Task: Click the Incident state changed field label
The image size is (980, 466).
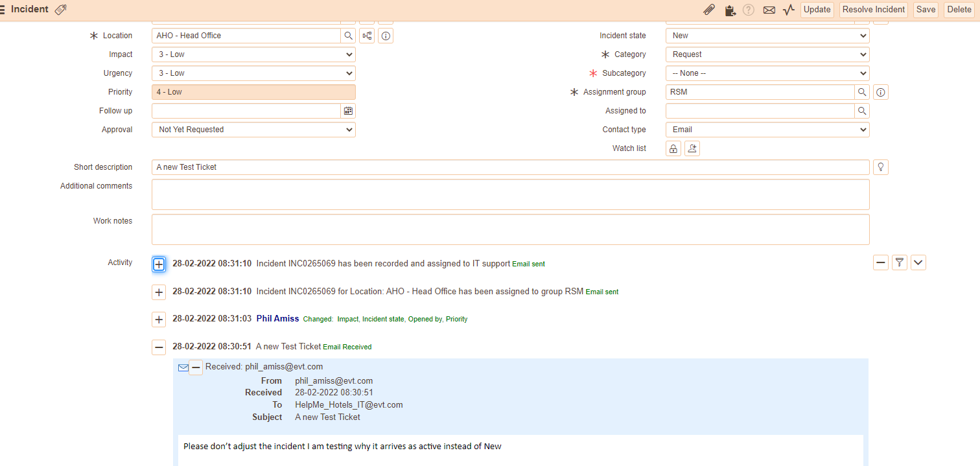Action: (x=383, y=320)
